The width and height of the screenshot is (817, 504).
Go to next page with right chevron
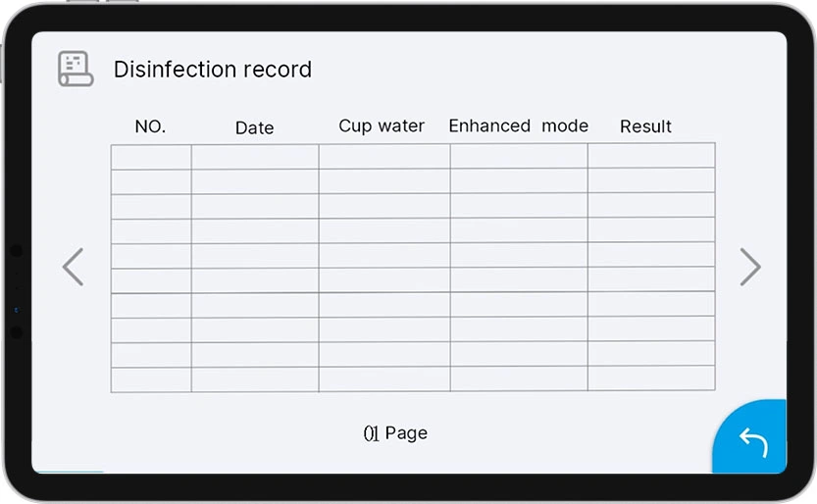749,267
